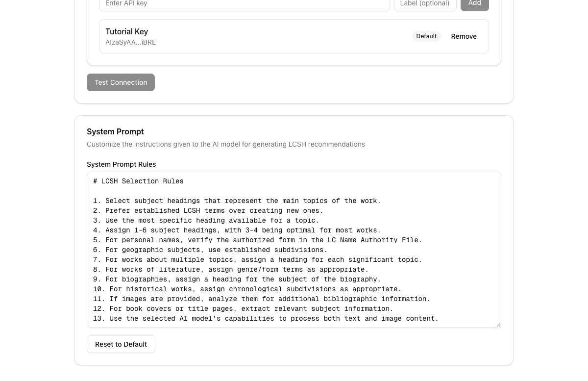
Task: Click the System Prompt section heading
Action: coord(115,131)
